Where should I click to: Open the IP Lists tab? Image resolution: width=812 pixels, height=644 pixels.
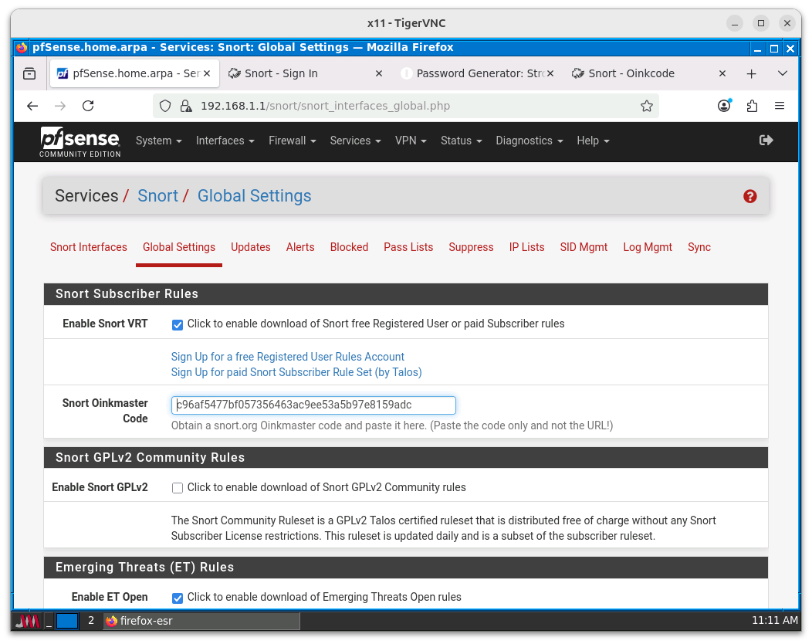click(526, 247)
